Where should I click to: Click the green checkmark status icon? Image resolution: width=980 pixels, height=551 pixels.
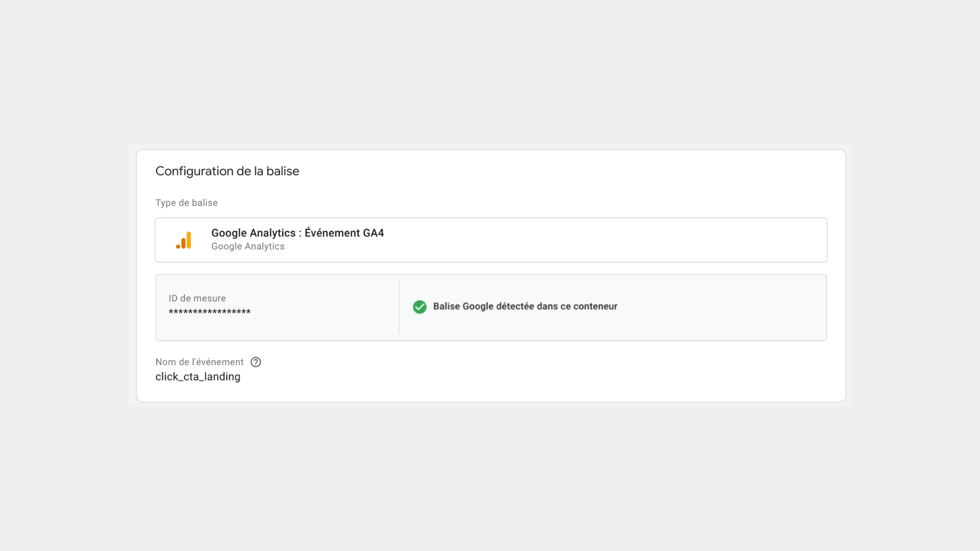pyautogui.click(x=420, y=307)
